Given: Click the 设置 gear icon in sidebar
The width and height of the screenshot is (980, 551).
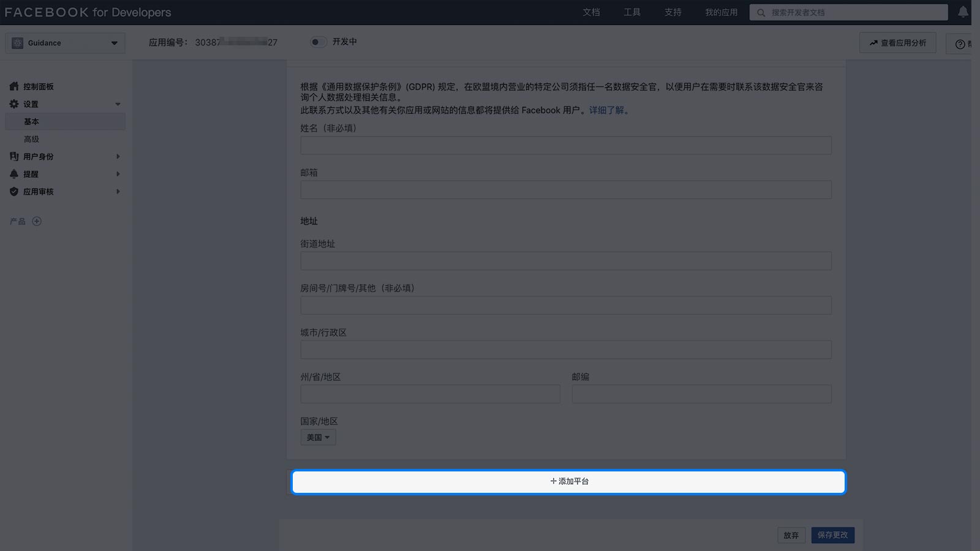Looking at the screenshot, I should [14, 104].
